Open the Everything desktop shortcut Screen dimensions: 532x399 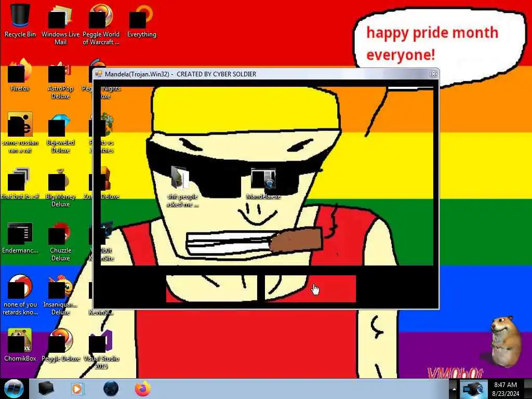pos(141,20)
